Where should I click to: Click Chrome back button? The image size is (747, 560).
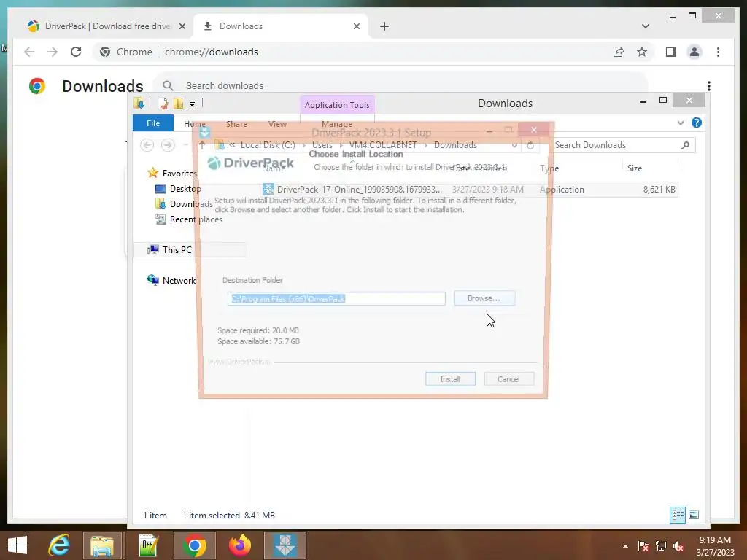(x=29, y=52)
